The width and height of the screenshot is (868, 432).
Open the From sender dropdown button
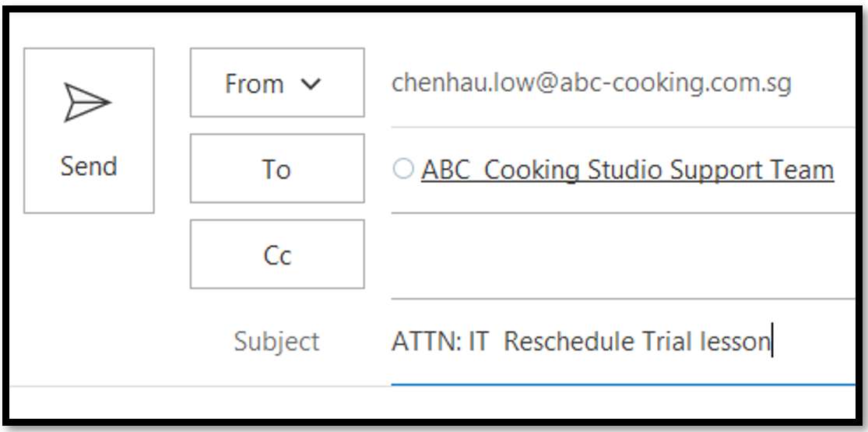tap(277, 83)
